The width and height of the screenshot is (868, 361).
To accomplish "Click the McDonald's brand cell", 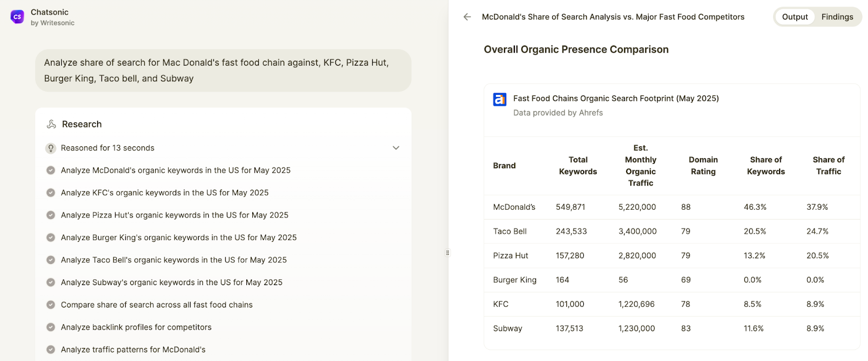I will [x=514, y=207].
